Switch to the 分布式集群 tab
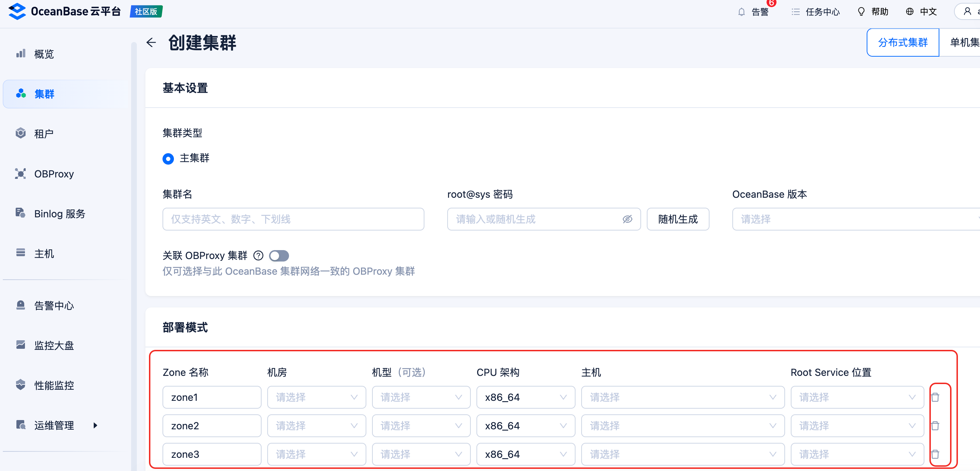 click(902, 42)
